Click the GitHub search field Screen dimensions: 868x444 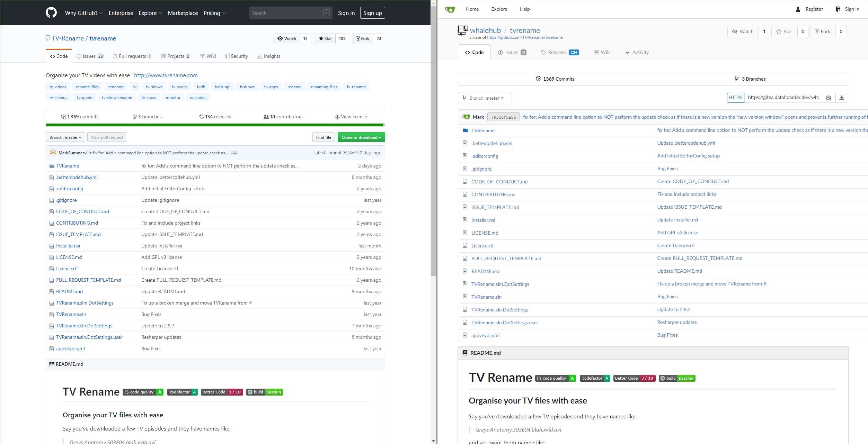pos(291,13)
